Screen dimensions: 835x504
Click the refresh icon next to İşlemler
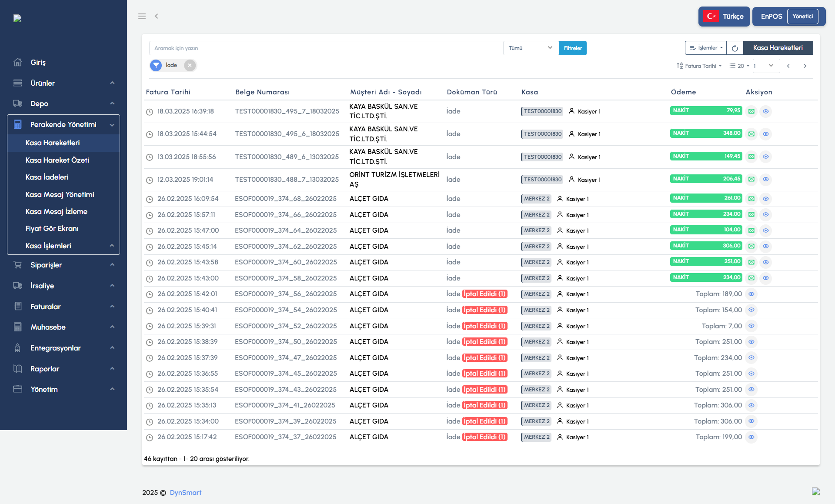tap(735, 48)
